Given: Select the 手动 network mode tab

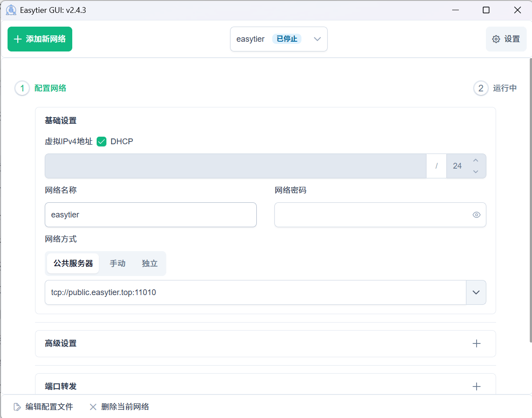Looking at the screenshot, I should pyautogui.click(x=117, y=264).
